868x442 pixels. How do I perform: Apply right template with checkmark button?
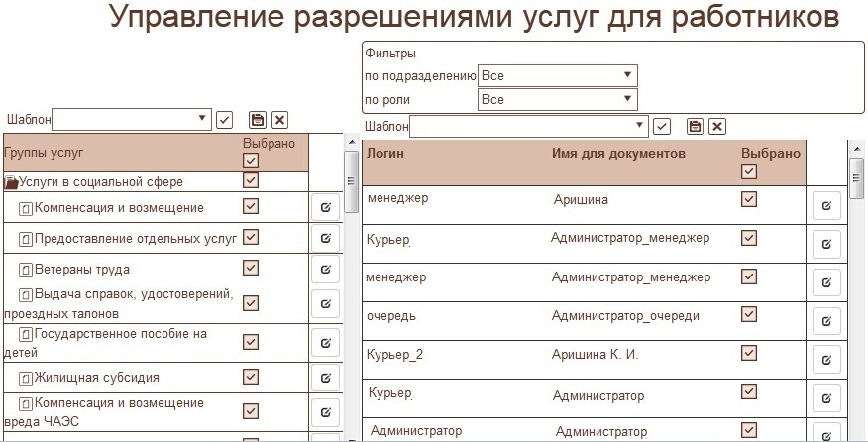pos(663,127)
